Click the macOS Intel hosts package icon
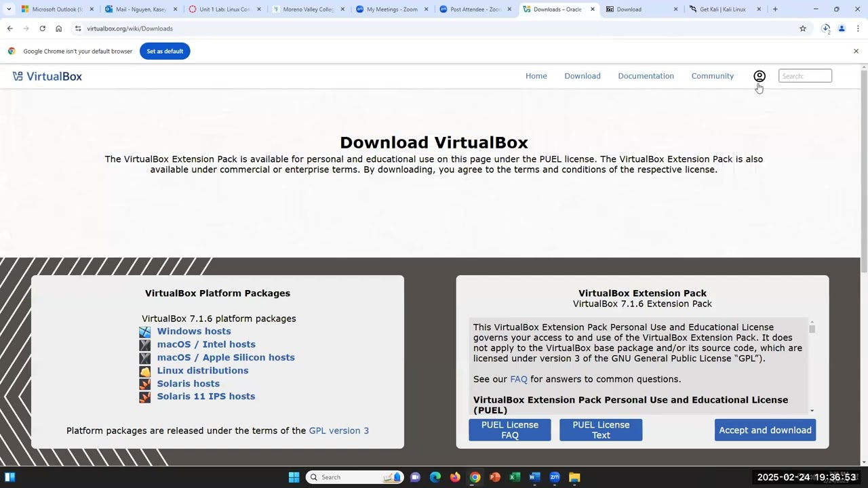This screenshot has height=488, width=868. coord(145,345)
